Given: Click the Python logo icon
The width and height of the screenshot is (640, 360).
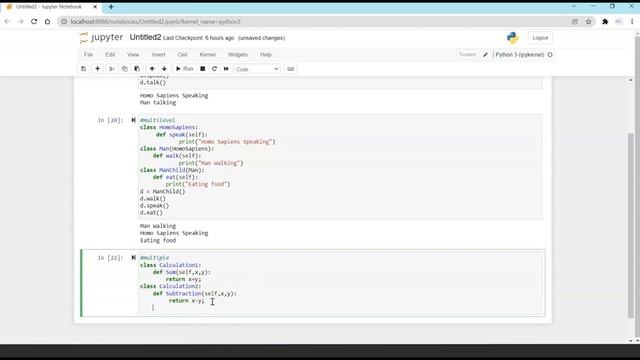Looking at the screenshot, I should click(x=513, y=38).
